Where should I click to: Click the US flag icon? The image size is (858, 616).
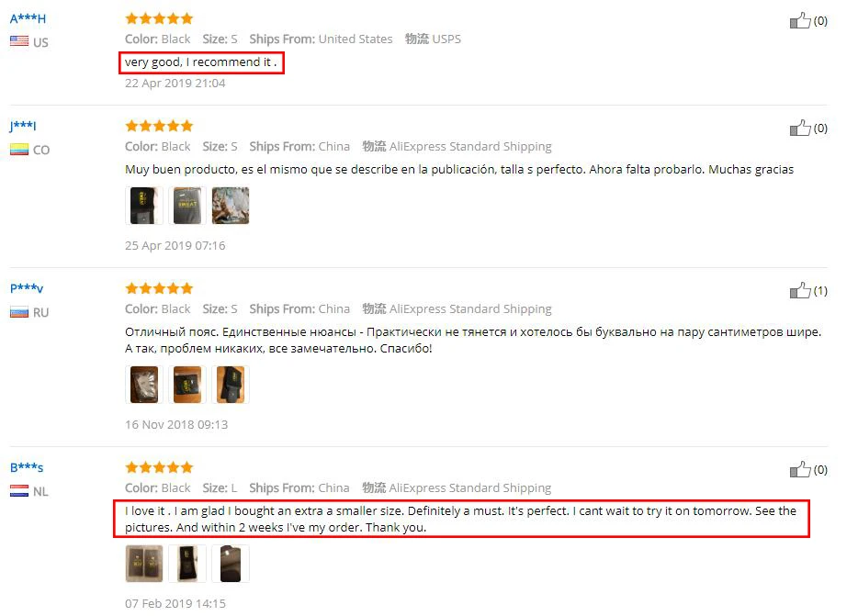19,41
